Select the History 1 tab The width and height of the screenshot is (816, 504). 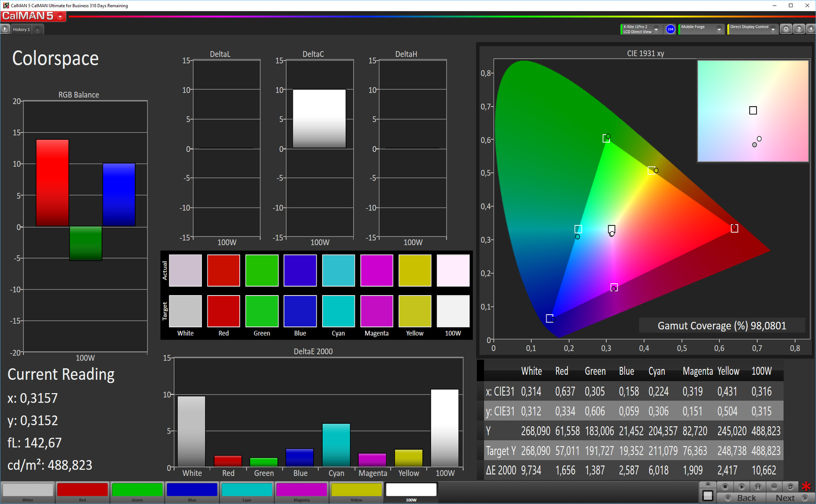[21, 29]
